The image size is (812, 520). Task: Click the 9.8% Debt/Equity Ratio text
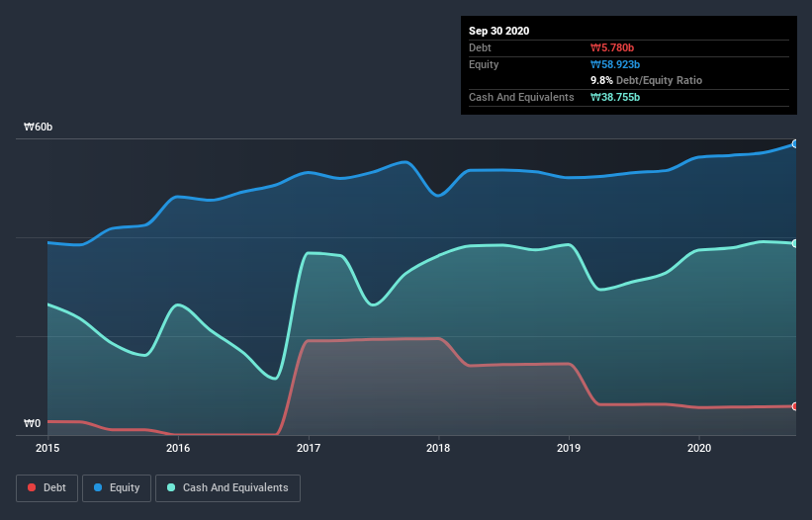click(646, 81)
